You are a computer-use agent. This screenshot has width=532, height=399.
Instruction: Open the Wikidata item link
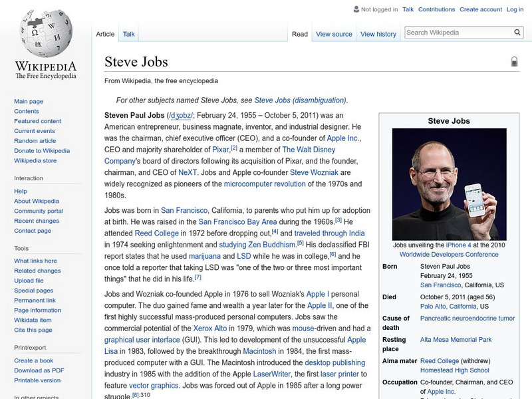click(33, 320)
